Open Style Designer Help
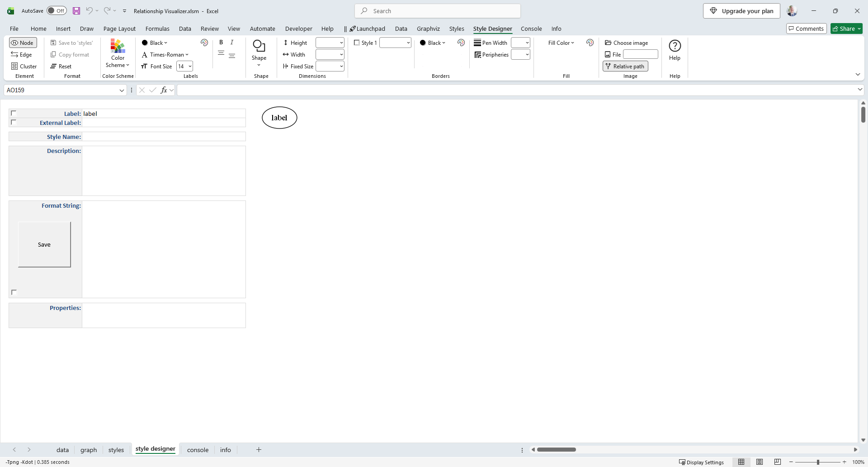The image size is (868, 467). pyautogui.click(x=675, y=50)
